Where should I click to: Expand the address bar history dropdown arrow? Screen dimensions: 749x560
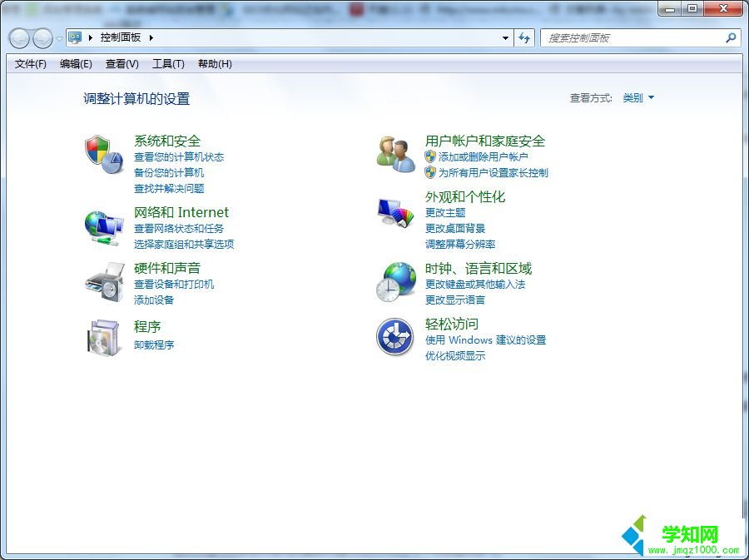coord(504,37)
